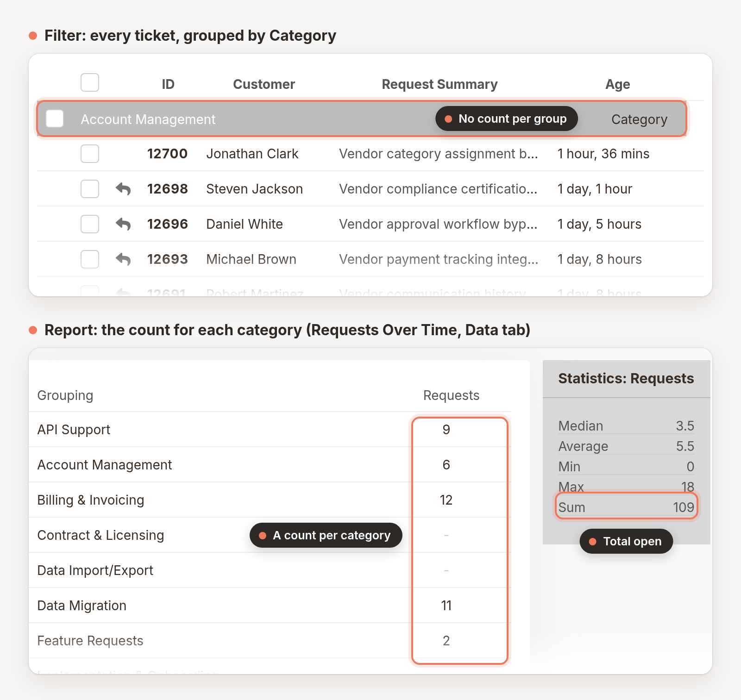Open the 'Vendor approval workflow byp...' summary
This screenshot has width=741, height=700.
(x=438, y=224)
